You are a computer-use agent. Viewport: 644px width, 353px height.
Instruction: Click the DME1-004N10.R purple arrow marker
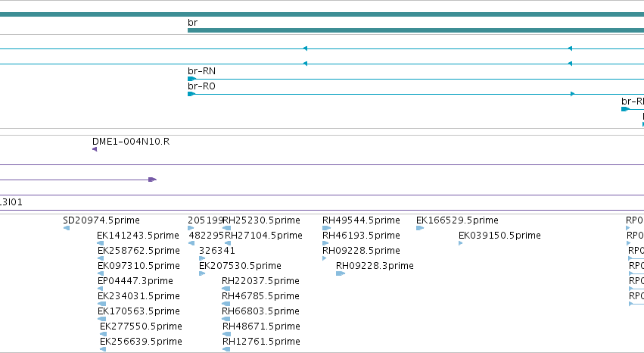pos(95,149)
